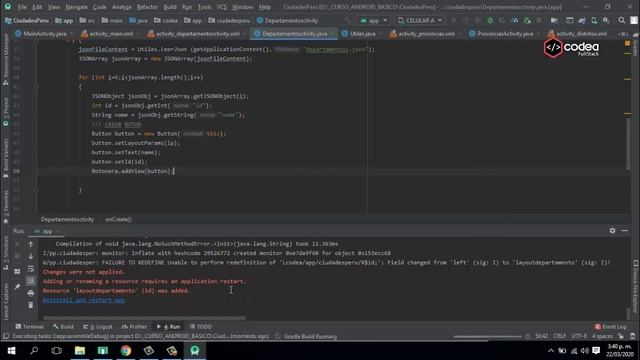Image resolution: width=640 pixels, height=360 pixels.
Task: Open the Event Log
Action: click(611, 327)
